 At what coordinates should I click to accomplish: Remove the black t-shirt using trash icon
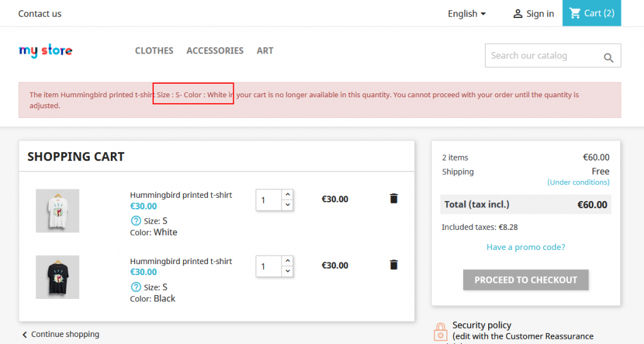(x=393, y=265)
